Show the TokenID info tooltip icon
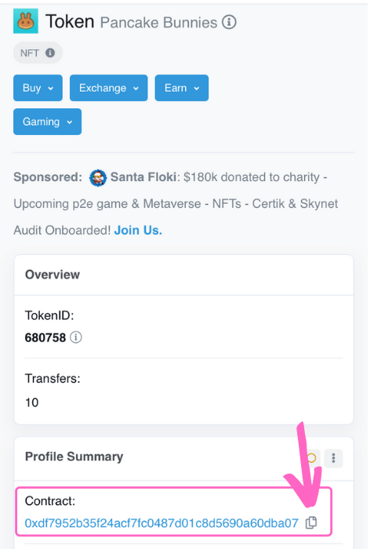Viewport: 392px width, 549px height. tap(76, 337)
